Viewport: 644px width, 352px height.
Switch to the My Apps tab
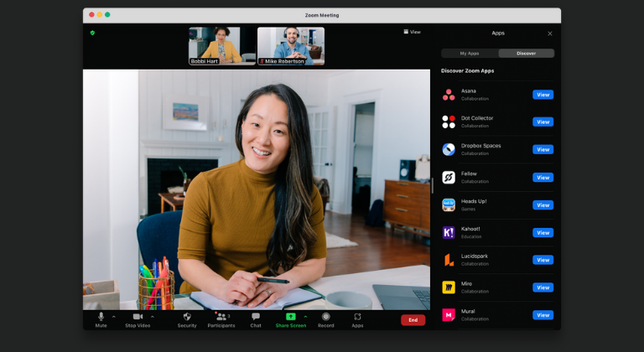[x=470, y=53]
